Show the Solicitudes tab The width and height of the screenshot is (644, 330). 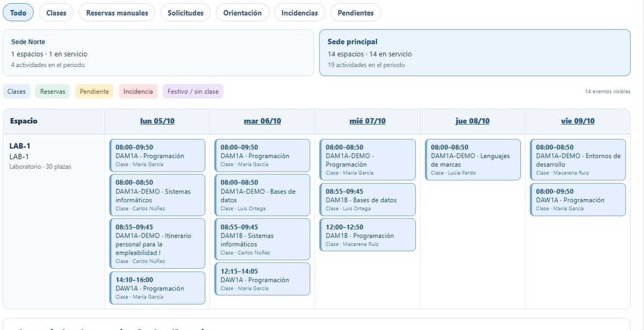186,13
